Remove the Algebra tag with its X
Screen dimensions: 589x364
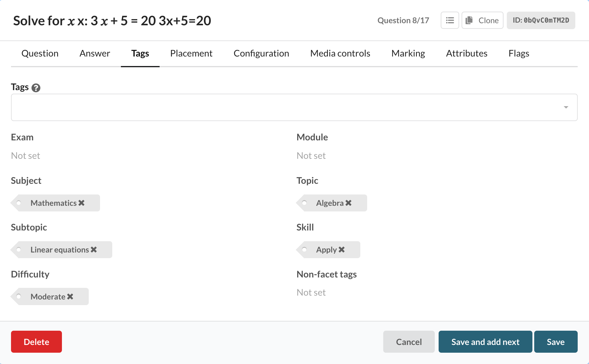click(348, 203)
